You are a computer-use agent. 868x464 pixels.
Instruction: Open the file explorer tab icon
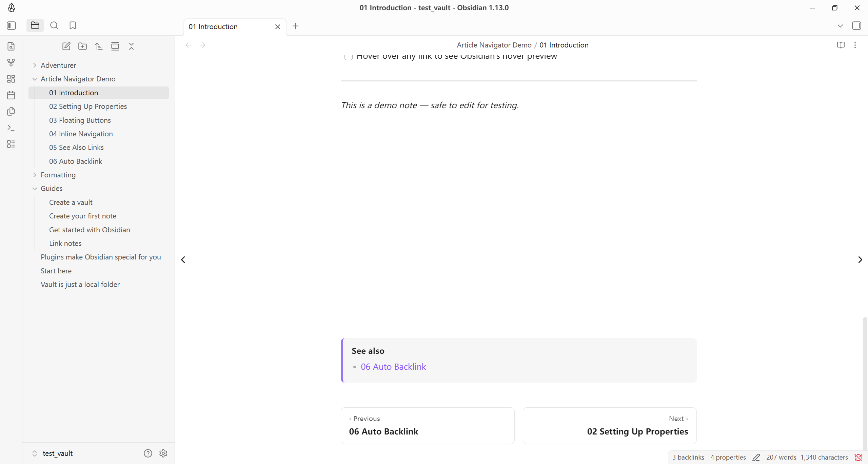35,25
